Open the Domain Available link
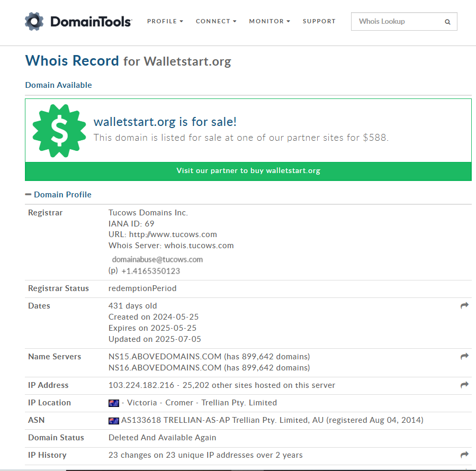Viewport: 476px width, 471px height. [x=59, y=85]
